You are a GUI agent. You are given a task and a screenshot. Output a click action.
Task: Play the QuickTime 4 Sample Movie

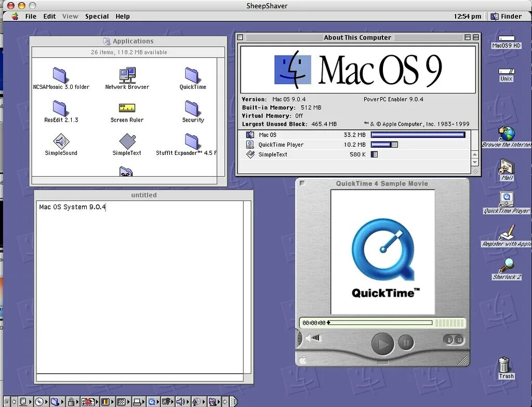(382, 344)
